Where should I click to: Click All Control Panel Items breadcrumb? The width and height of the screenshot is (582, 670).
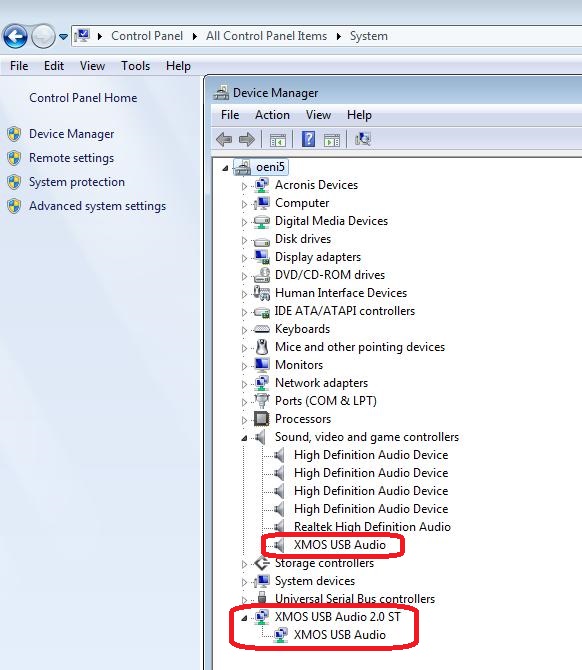point(266,36)
